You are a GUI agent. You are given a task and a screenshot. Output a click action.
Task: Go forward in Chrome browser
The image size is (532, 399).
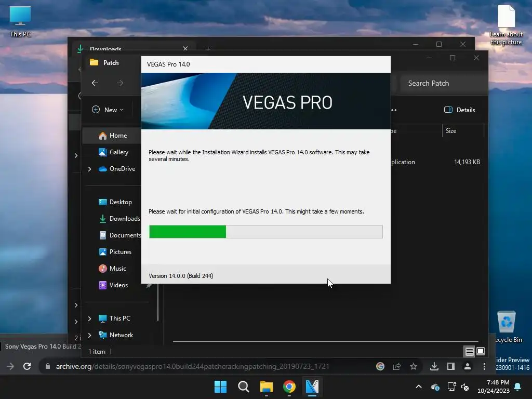10,366
